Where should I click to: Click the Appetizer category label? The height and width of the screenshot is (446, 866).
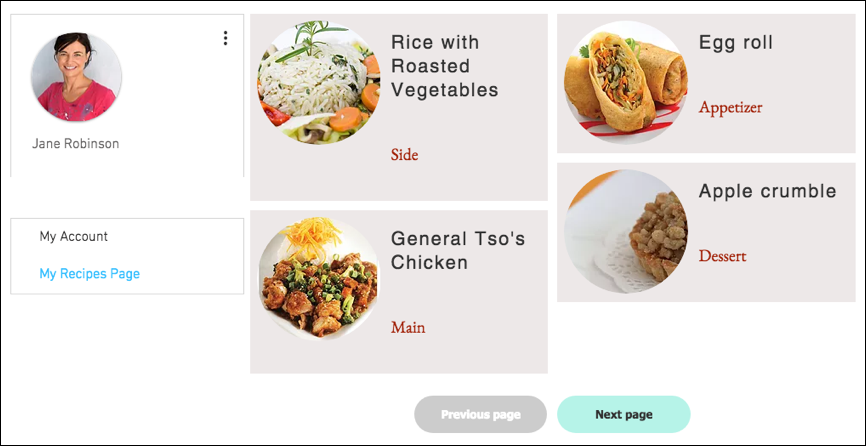point(730,107)
